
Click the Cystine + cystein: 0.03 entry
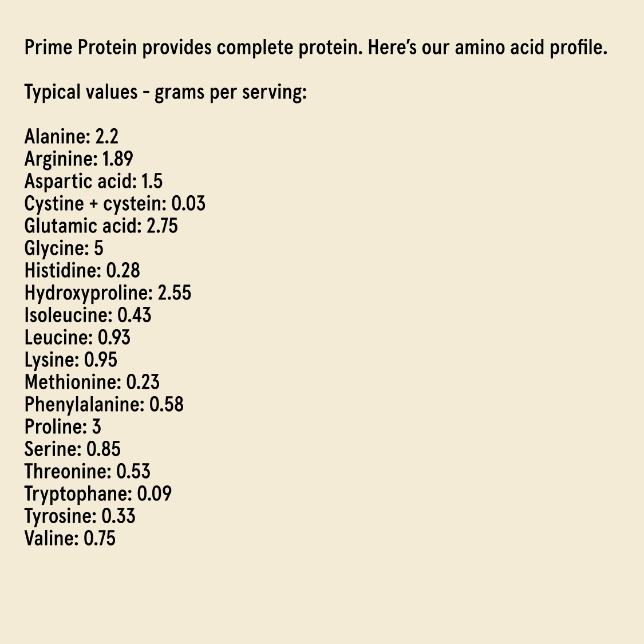click(114, 204)
